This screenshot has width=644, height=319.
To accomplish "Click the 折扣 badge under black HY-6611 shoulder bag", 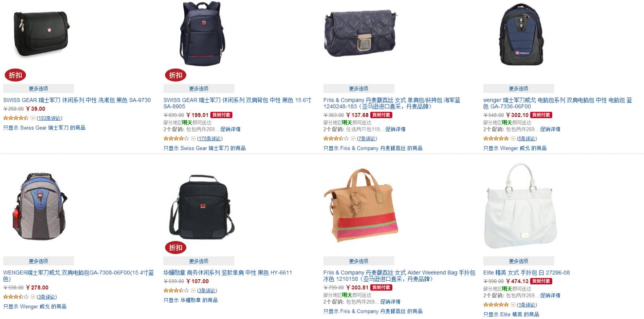I will tap(175, 247).
